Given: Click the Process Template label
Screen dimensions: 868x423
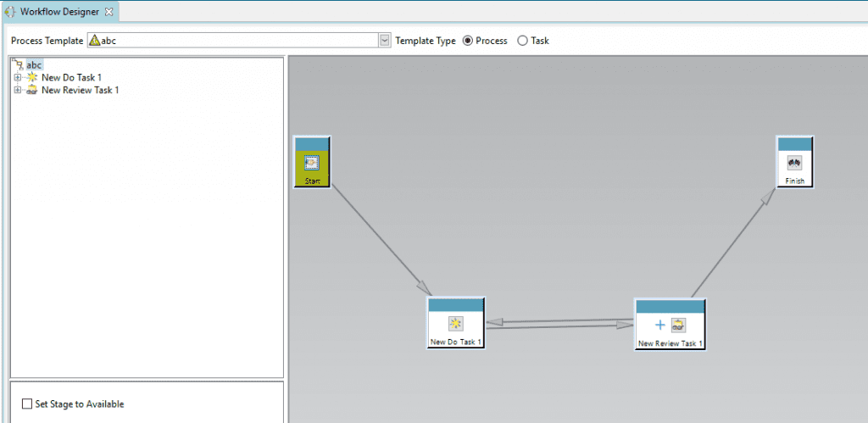Looking at the screenshot, I should pyautogui.click(x=47, y=41).
